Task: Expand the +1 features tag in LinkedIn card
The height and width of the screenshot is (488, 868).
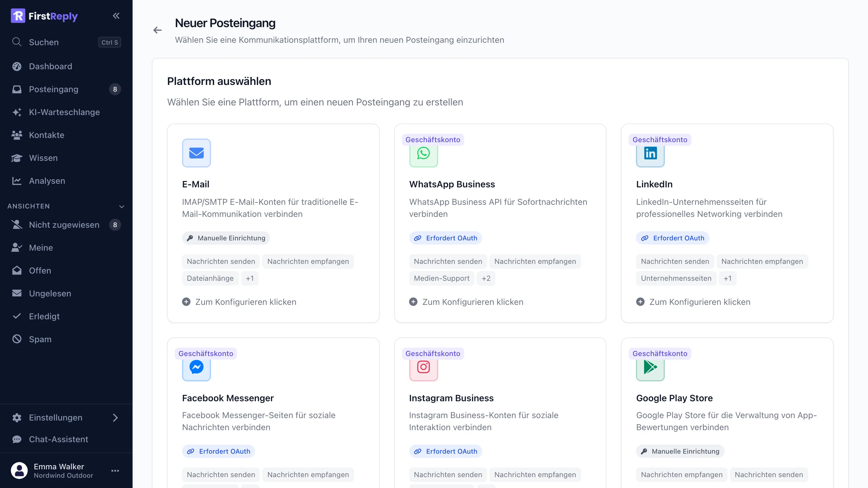Action: coord(728,279)
